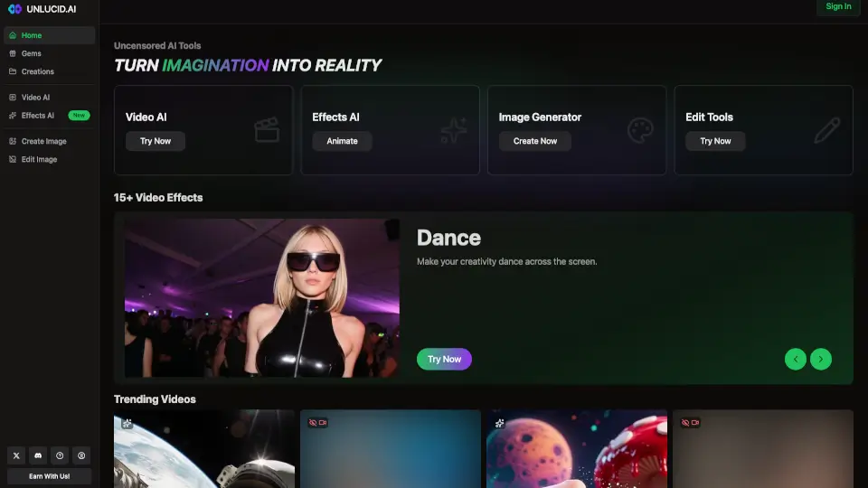Click the Sign In button
This screenshot has width=868, height=488.
pos(838,6)
